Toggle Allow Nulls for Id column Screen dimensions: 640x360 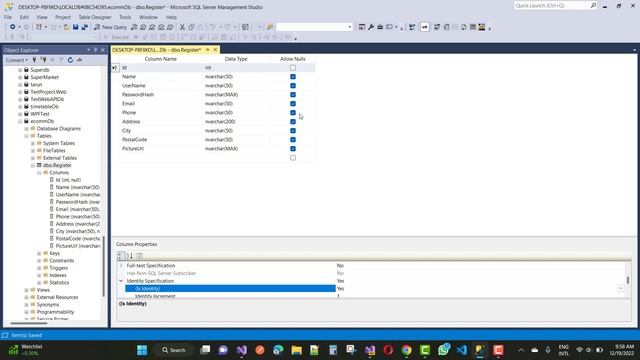tap(293, 68)
